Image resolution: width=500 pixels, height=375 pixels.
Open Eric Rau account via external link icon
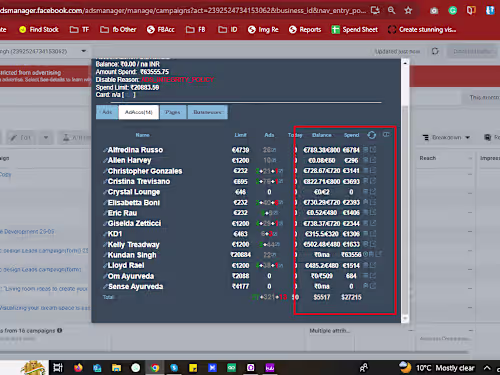373,212
